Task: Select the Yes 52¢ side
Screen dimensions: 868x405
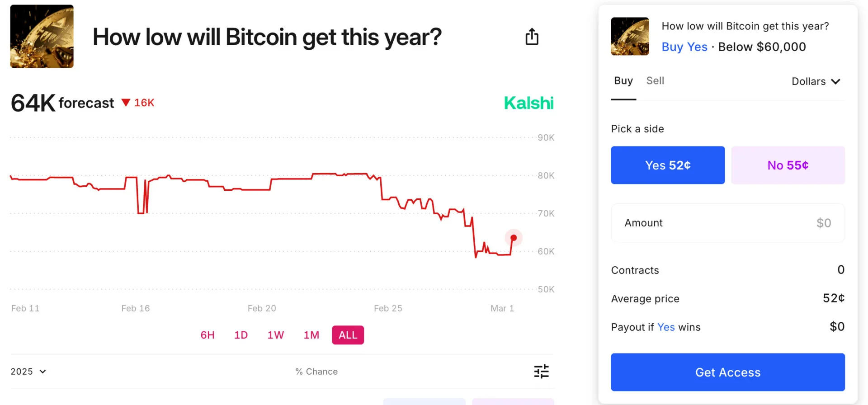Action: tap(667, 165)
